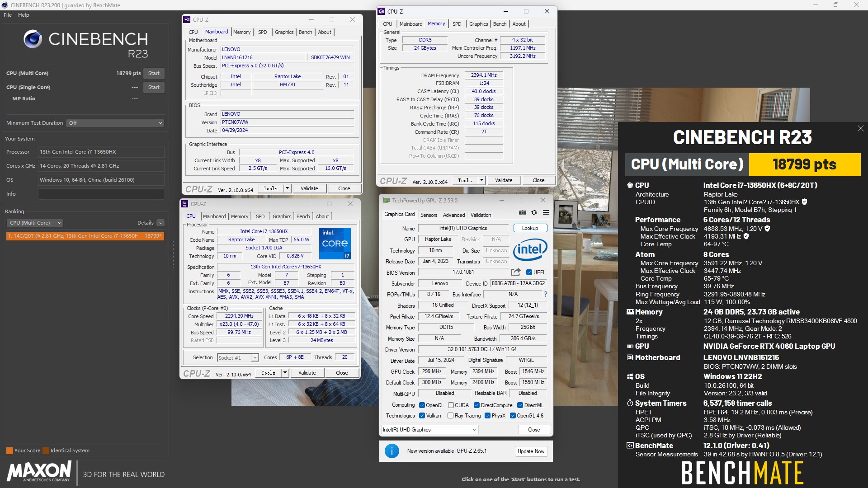
Task: Click Update Now in GPU-Z notification
Action: [x=531, y=451]
